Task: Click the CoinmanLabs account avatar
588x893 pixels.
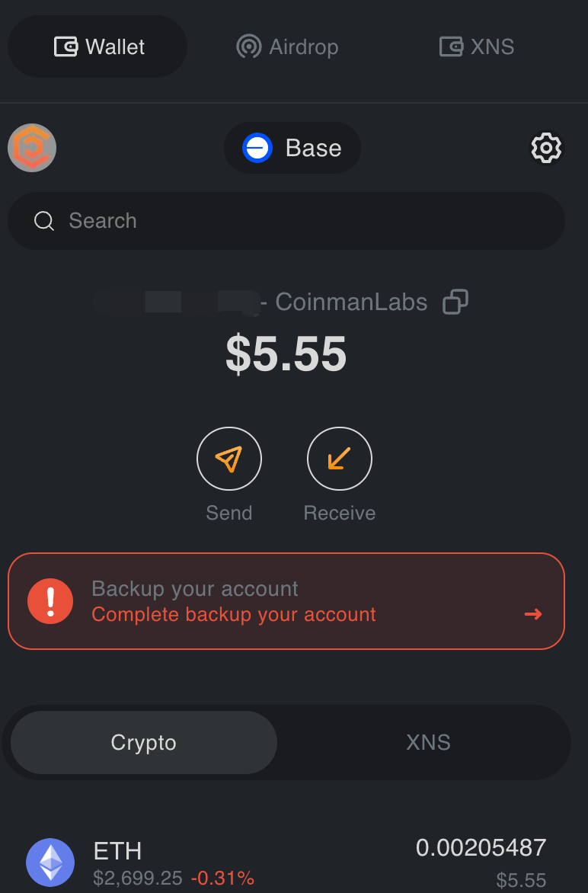Action: pyautogui.click(x=31, y=148)
